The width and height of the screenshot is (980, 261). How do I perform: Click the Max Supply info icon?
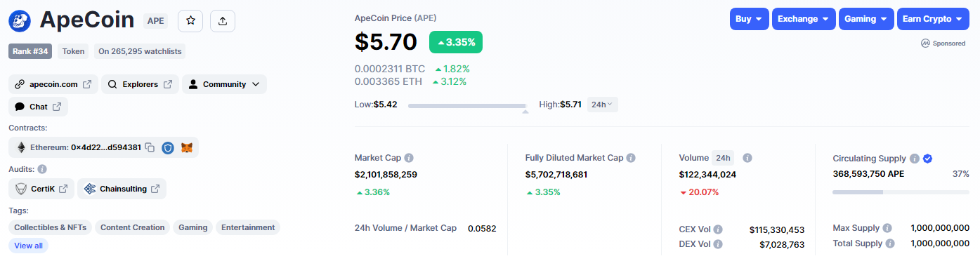(x=887, y=228)
